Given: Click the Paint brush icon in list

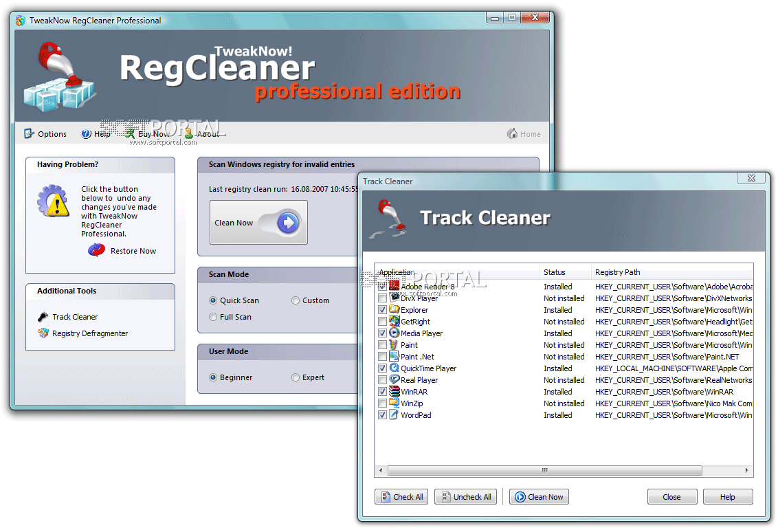Looking at the screenshot, I should pos(394,344).
